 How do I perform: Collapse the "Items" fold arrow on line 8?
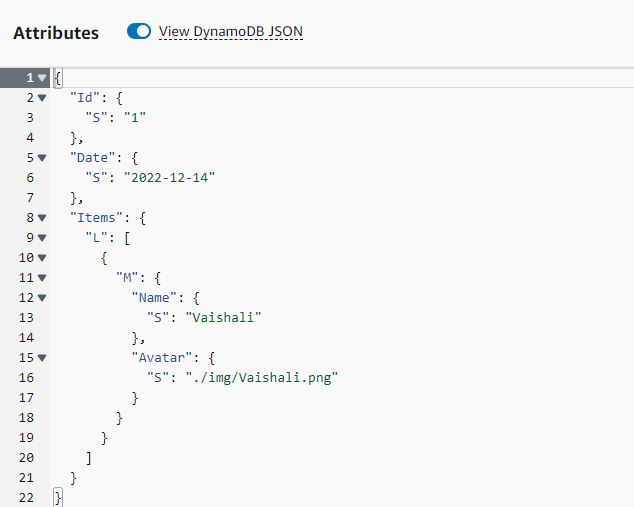click(x=42, y=218)
